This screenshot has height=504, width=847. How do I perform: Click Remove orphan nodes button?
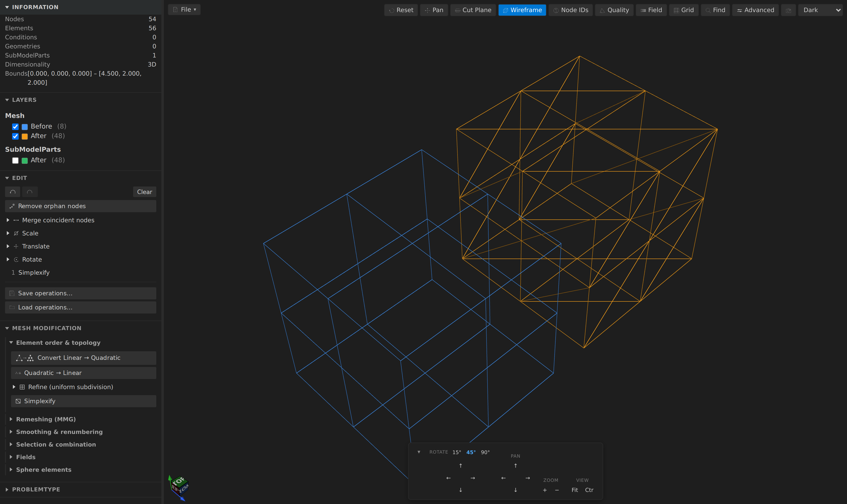click(80, 206)
